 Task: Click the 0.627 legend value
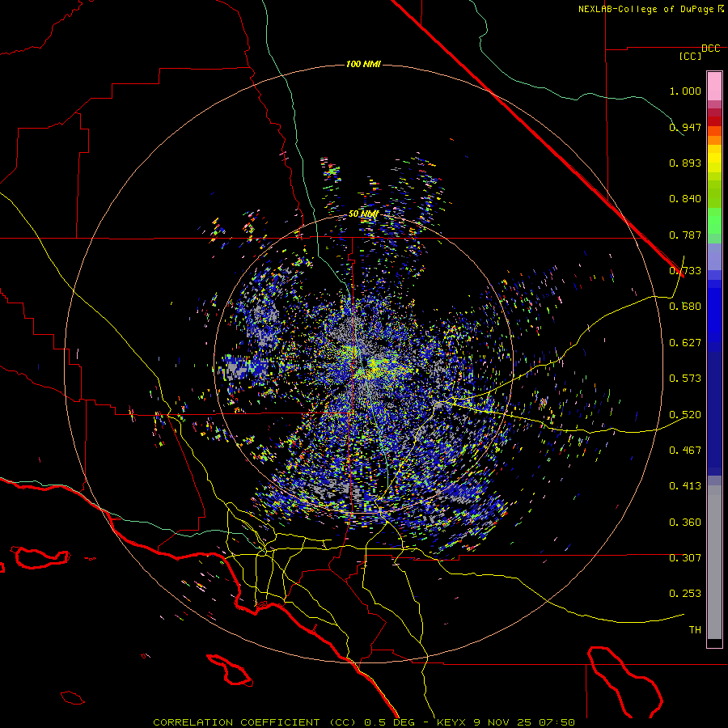tap(685, 343)
